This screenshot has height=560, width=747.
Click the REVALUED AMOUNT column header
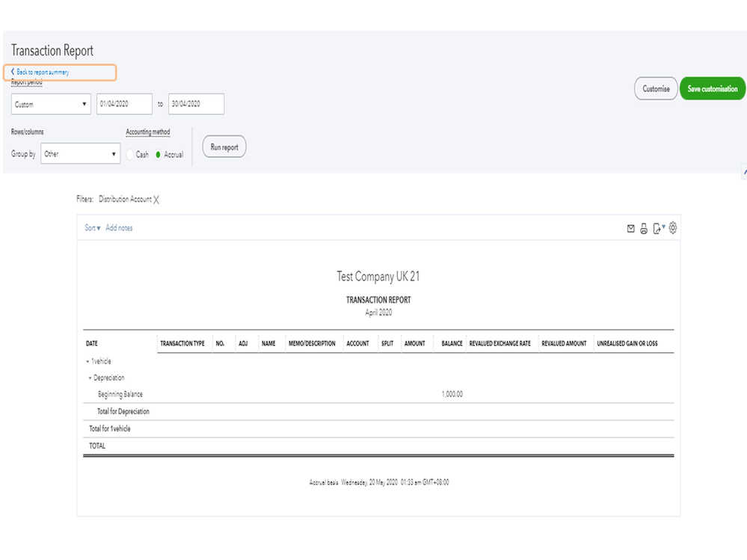tap(564, 343)
